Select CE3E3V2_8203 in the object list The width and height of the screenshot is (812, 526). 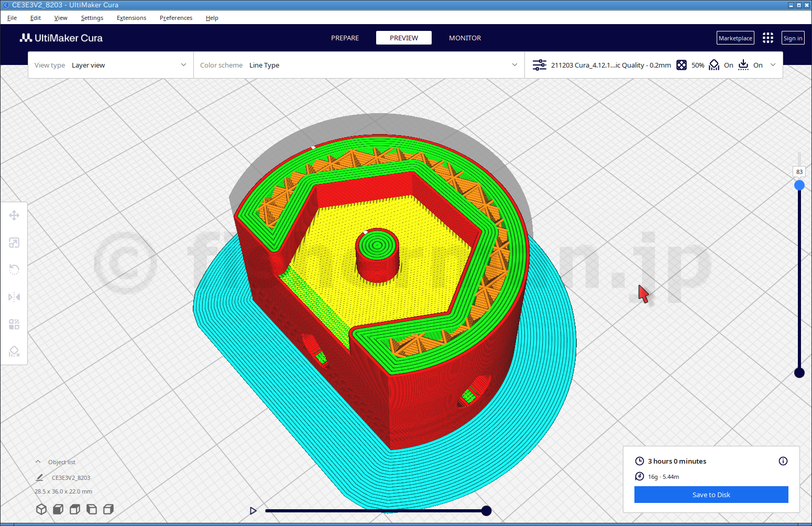[x=71, y=478]
